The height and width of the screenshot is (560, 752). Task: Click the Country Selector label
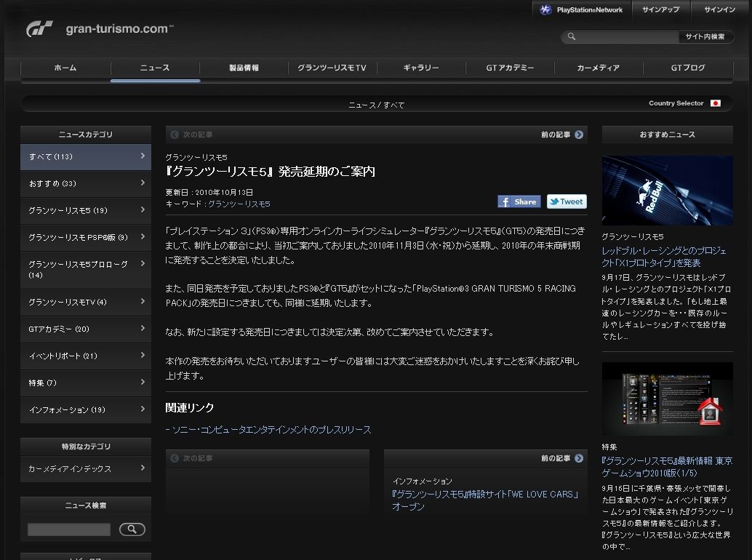(x=676, y=103)
